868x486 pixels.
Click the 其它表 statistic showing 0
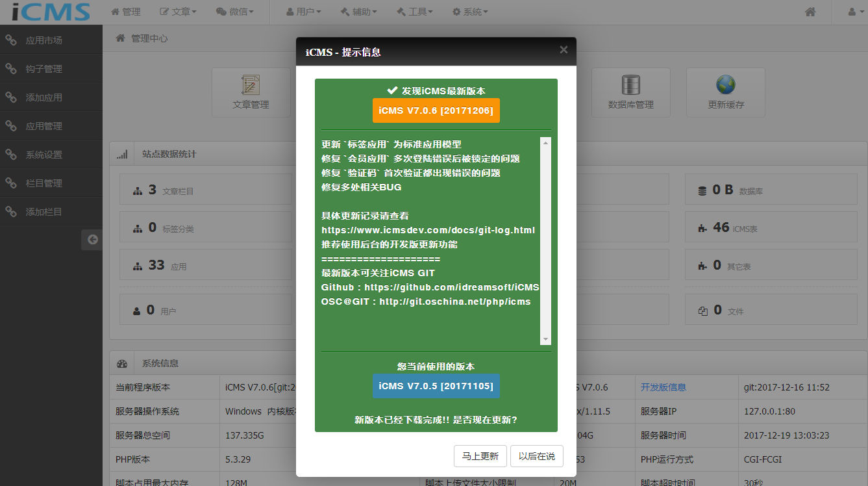click(771, 265)
